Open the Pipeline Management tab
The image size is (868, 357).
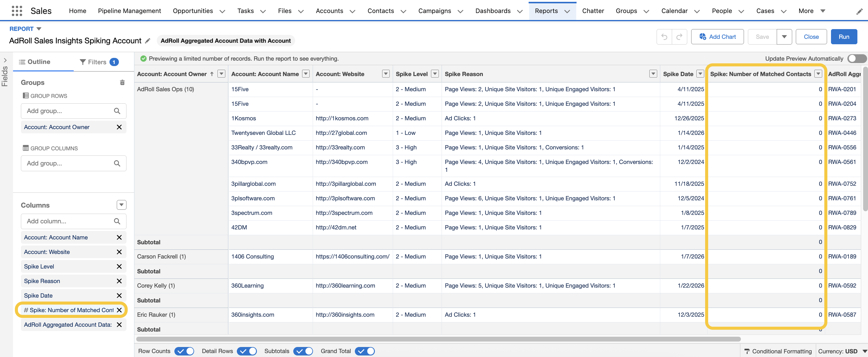pos(130,11)
